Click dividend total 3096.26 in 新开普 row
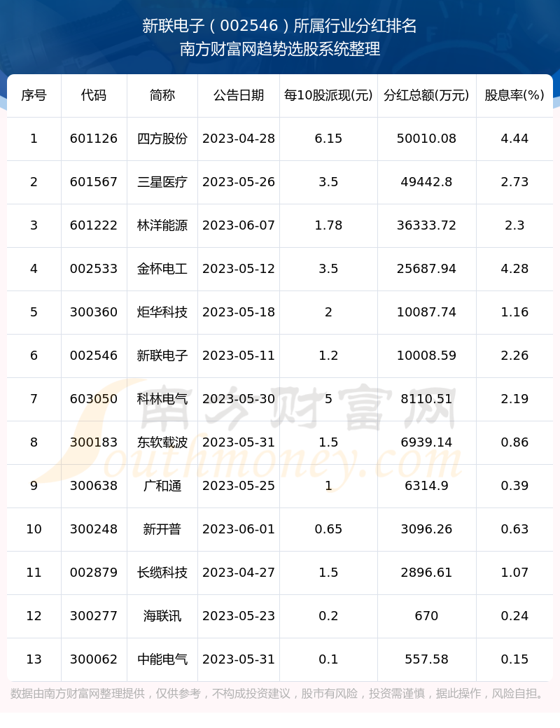Image resolution: width=560 pixels, height=728 pixels. point(426,529)
